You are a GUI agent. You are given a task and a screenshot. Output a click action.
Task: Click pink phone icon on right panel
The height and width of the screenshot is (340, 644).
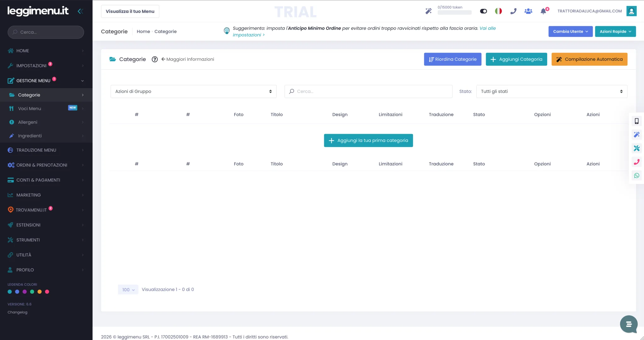point(637,162)
